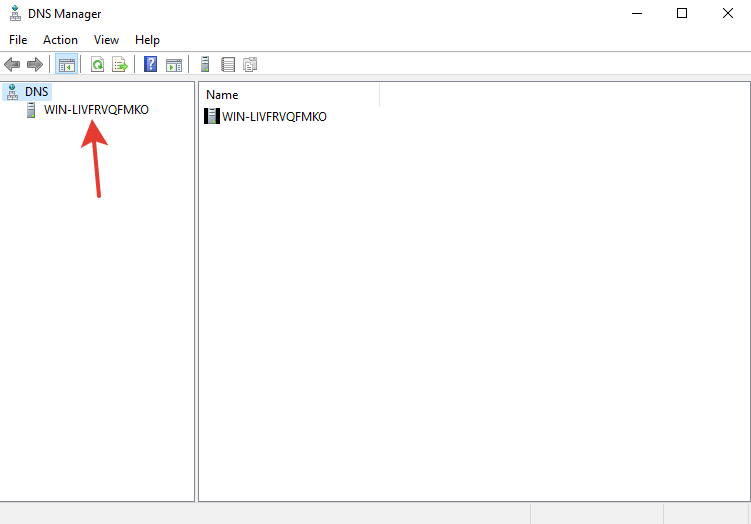Image resolution: width=751 pixels, height=524 pixels.
Task: Toggle the Show/Hide Action Pane icon
Action: point(174,64)
